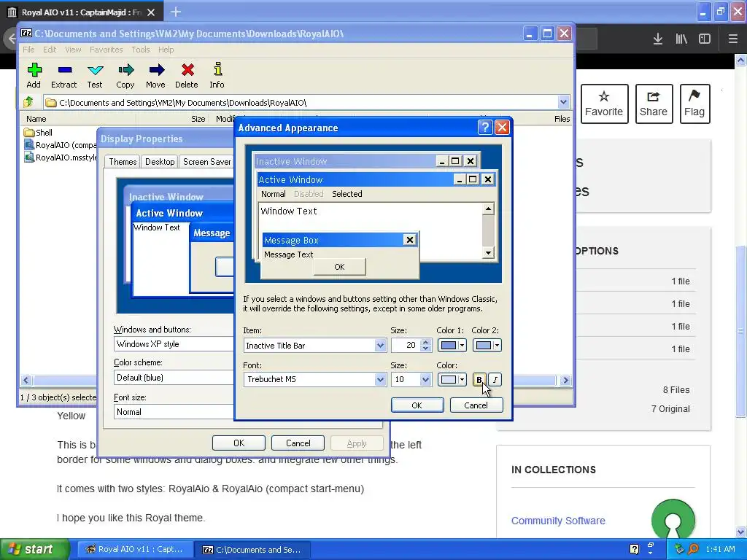This screenshot has height=560, width=747.
Task: Toggle the browser sidebar icon
Action: pos(705,39)
